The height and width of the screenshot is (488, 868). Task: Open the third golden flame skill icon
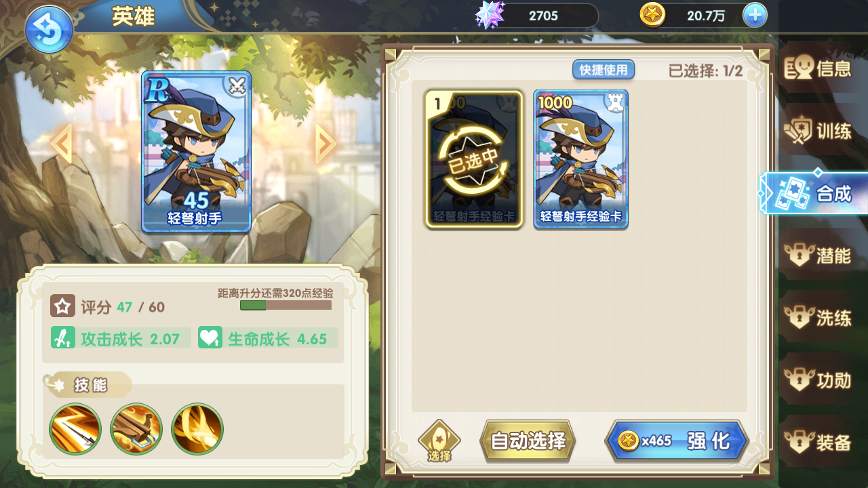coord(197,429)
